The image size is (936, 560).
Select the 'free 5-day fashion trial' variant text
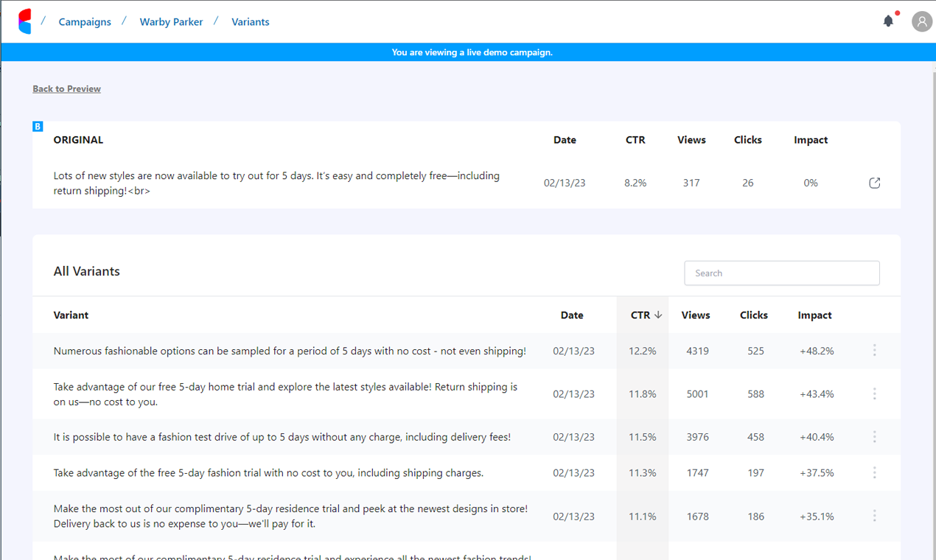pyautogui.click(x=268, y=472)
